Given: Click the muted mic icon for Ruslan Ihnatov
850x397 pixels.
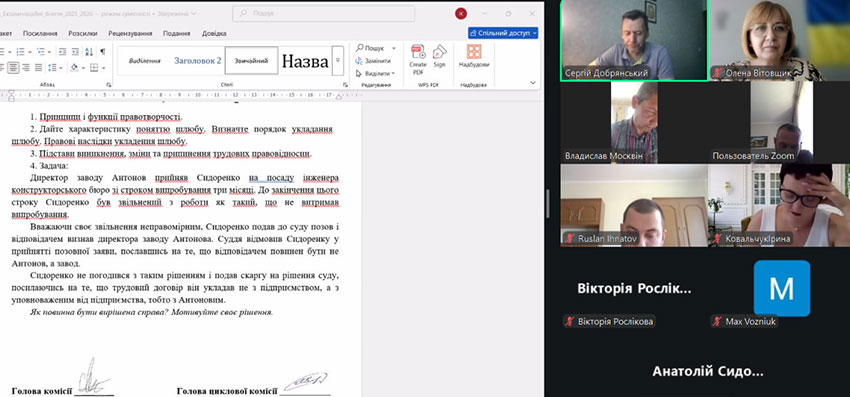Looking at the screenshot, I should [569, 239].
